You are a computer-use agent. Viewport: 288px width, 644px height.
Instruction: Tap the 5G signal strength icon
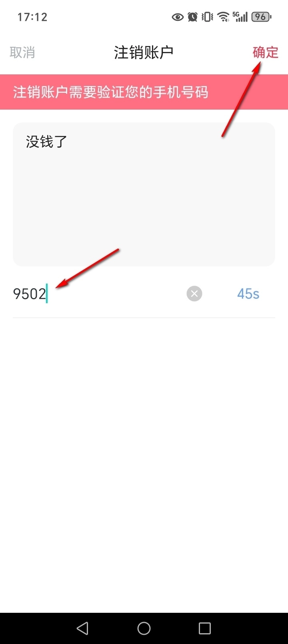240,17
